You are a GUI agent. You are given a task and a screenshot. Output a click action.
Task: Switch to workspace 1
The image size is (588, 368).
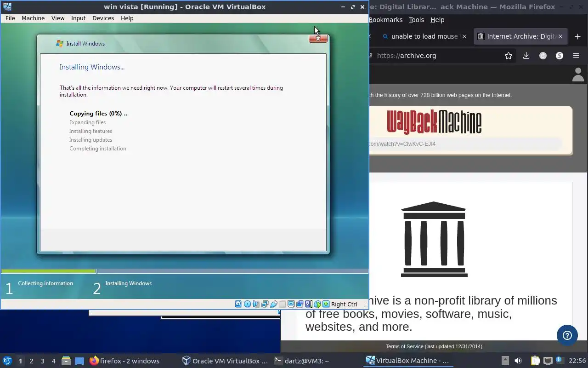click(20, 361)
